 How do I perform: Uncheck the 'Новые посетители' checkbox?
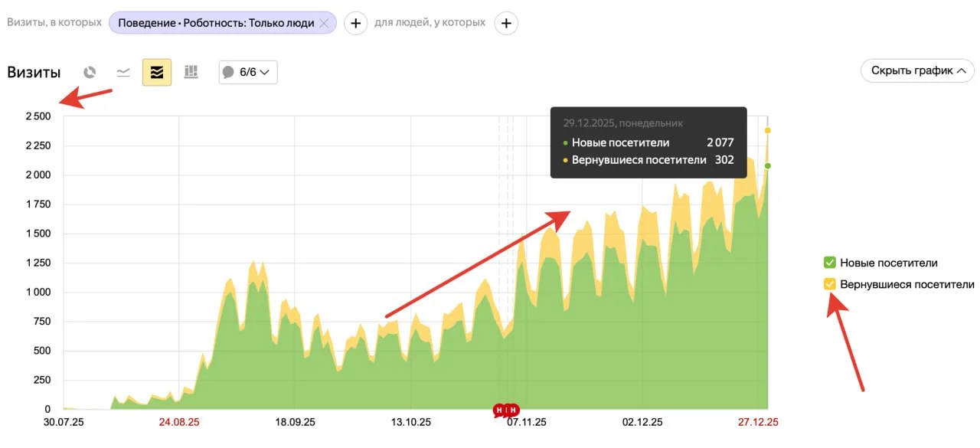(x=829, y=263)
